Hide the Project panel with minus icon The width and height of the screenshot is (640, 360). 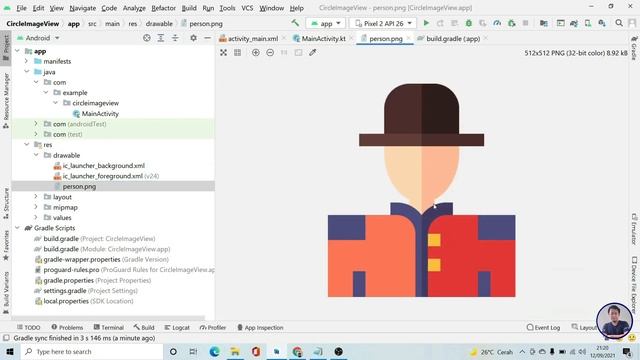point(207,38)
